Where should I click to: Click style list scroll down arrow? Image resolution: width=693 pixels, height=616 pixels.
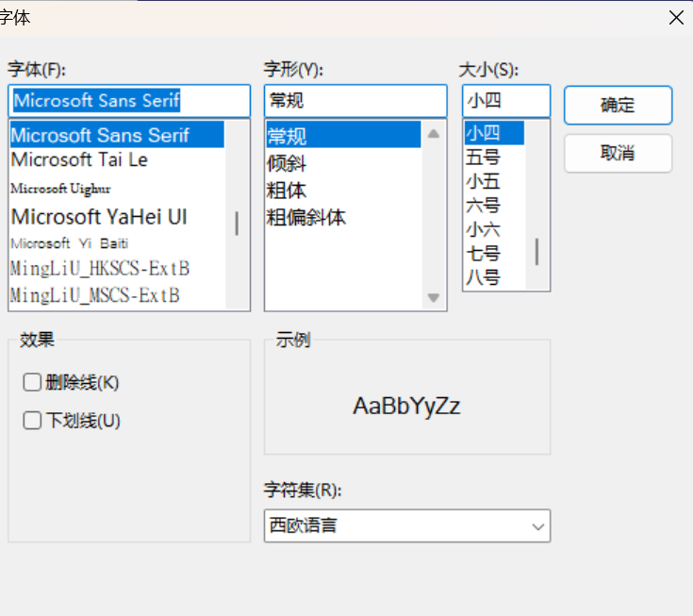(434, 297)
